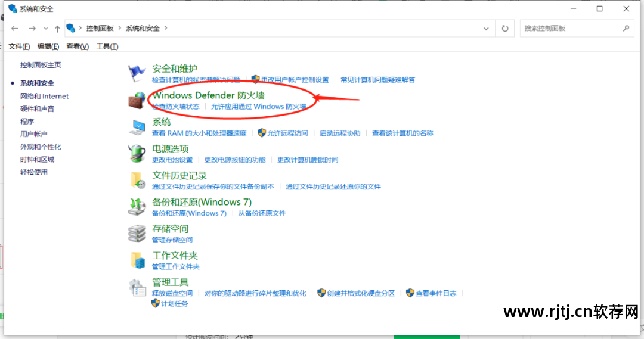Click 从备份还原文件 link
This screenshot has width=644, height=339.
[262, 213]
